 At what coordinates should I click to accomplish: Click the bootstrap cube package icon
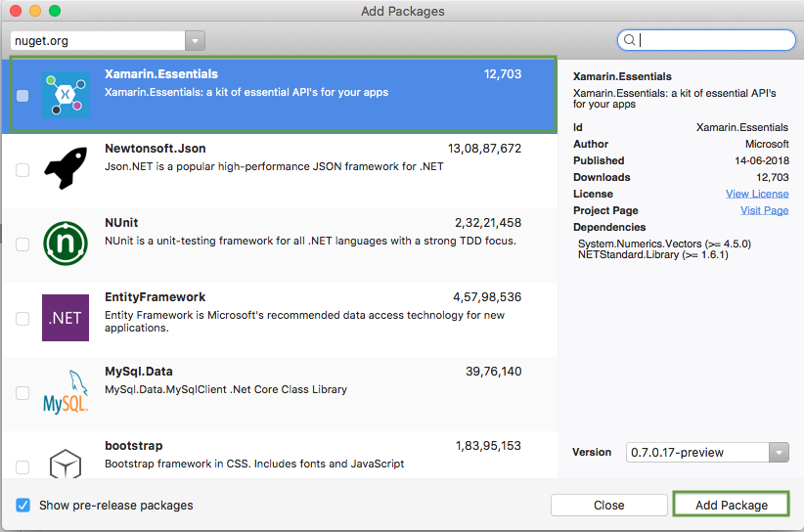pos(66,462)
